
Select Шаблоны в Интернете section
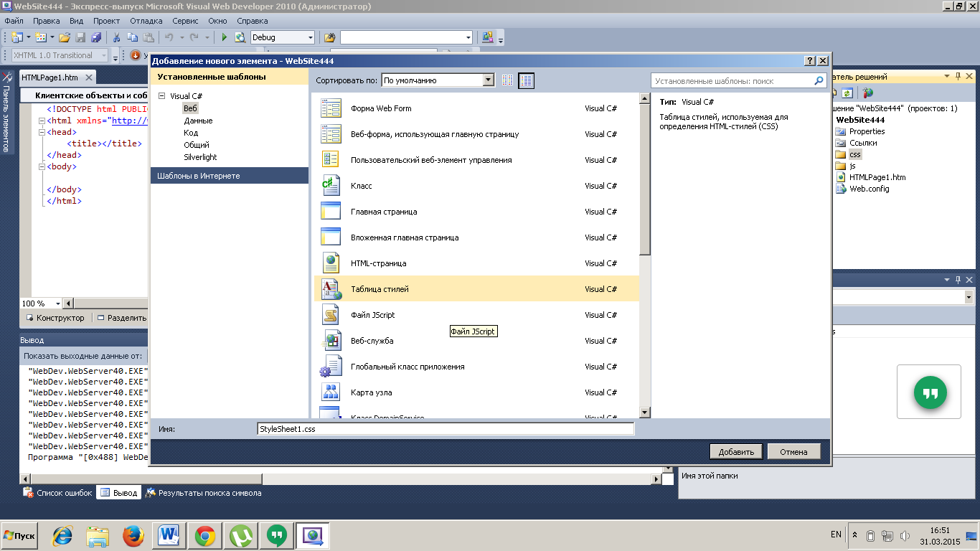(229, 176)
